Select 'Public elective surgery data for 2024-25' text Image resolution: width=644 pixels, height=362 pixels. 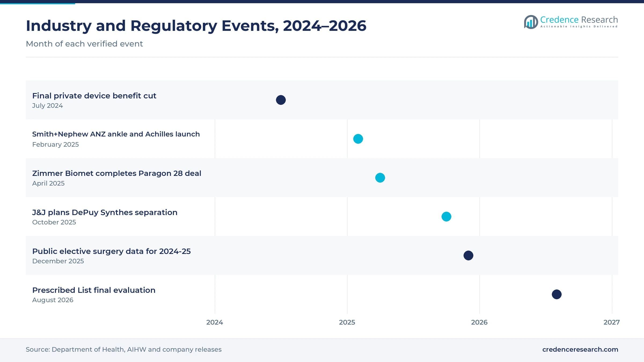click(111, 251)
